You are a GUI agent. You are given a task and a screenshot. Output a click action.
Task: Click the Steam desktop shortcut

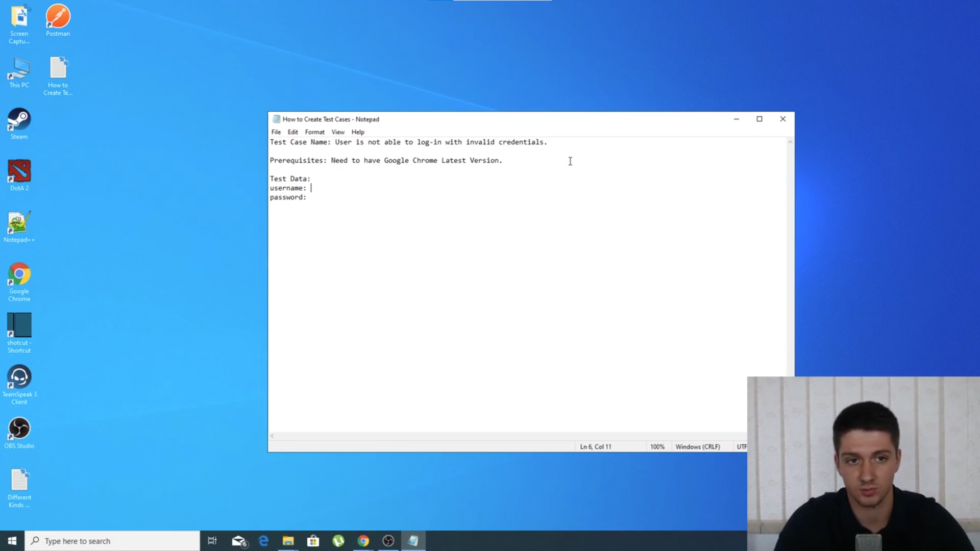point(19,123)
